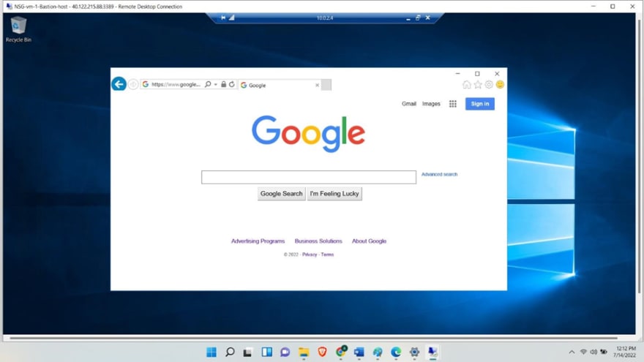Open Chat app on taskbar
The width and height of the screenshot is (644, 362).
coord(285,352)
